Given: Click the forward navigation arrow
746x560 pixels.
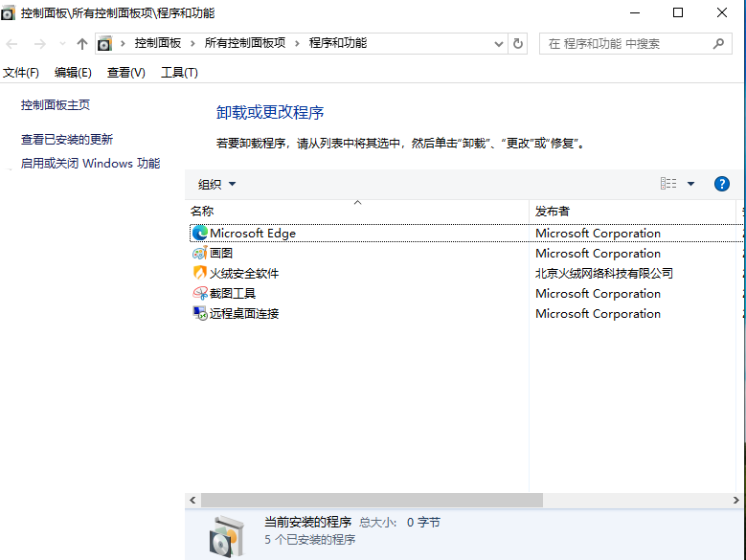Looking at the screenshot, I should pyautogui.click(x=40, y=44).
